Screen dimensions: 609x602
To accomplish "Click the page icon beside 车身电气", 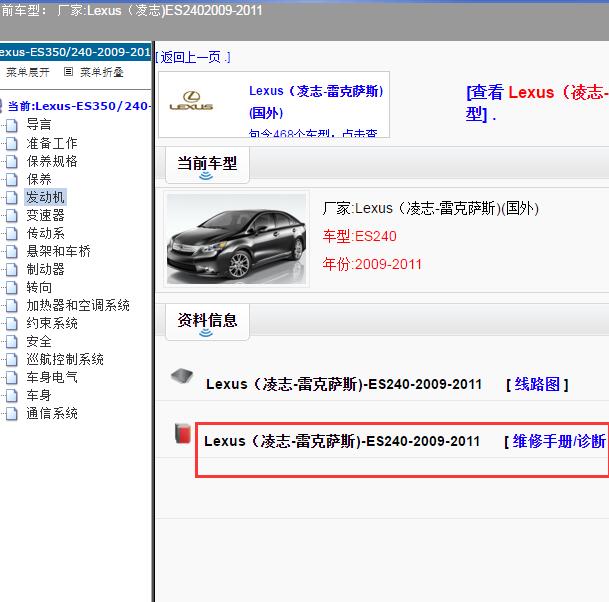I will click(12, 378).
